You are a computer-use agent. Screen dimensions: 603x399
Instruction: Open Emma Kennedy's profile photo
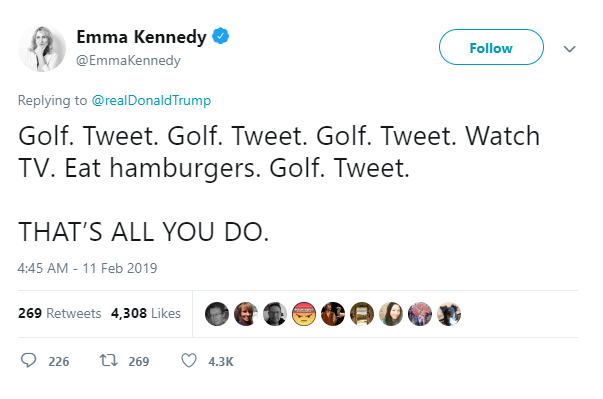(x=42, y=48)
